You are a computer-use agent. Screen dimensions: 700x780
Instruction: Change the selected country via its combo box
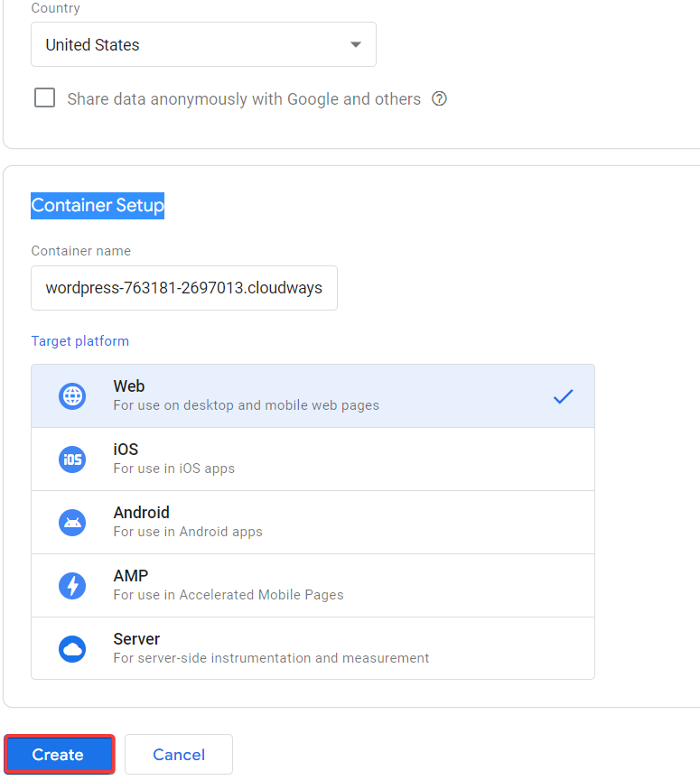[x=203, y=44]
